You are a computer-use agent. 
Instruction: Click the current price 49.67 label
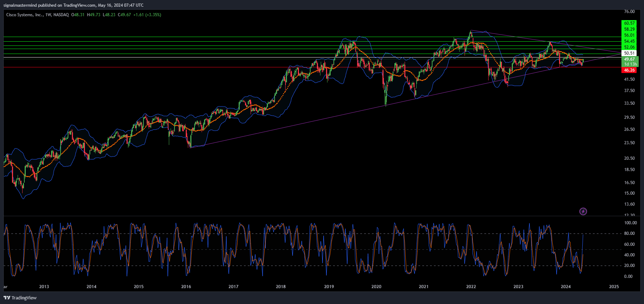629,59
